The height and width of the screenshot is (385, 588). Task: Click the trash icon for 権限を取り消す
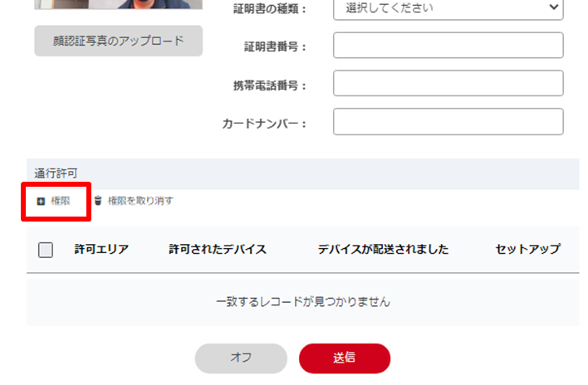coord(98,201)
